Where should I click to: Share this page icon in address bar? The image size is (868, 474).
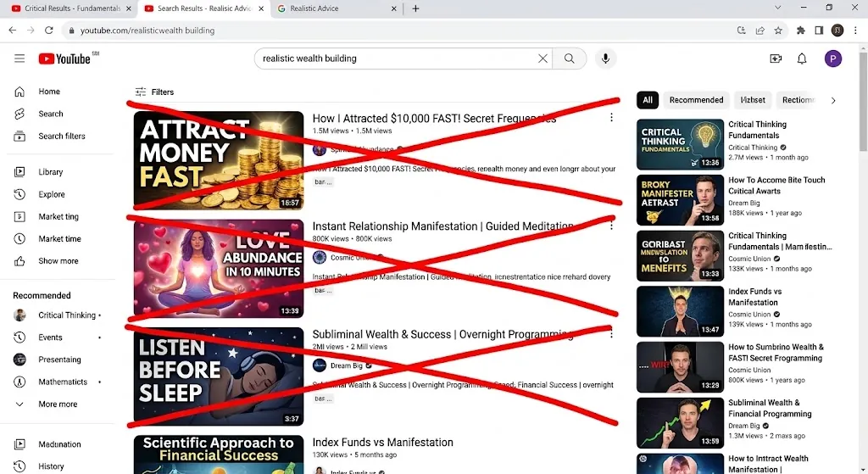click(x=759, y=31)
